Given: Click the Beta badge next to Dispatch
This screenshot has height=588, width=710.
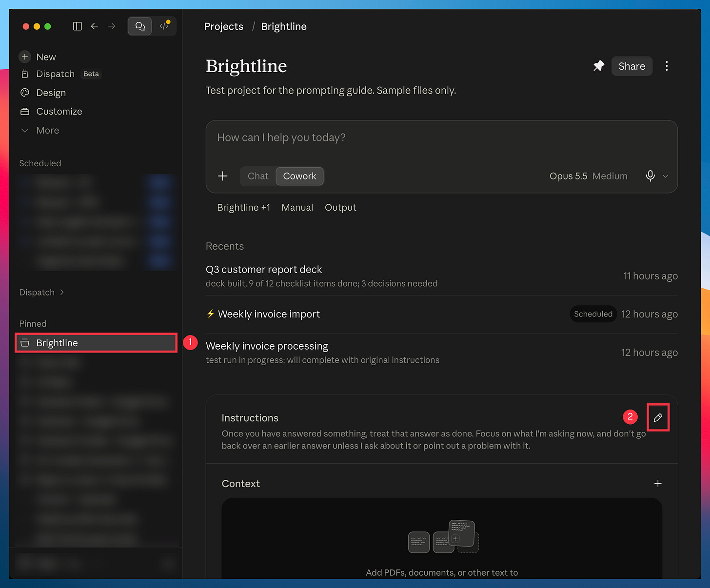Looking at the screenshot, I should [91, 74].
